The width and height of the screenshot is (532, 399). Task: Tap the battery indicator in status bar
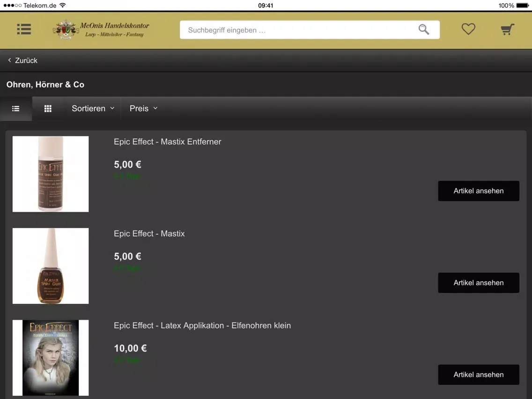tap(523, 6)
